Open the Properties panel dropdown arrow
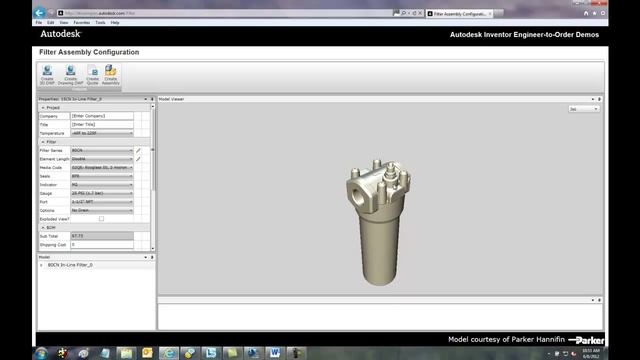Image resolution: width=640 pixels, height=360 pixels. pos(145,99)
